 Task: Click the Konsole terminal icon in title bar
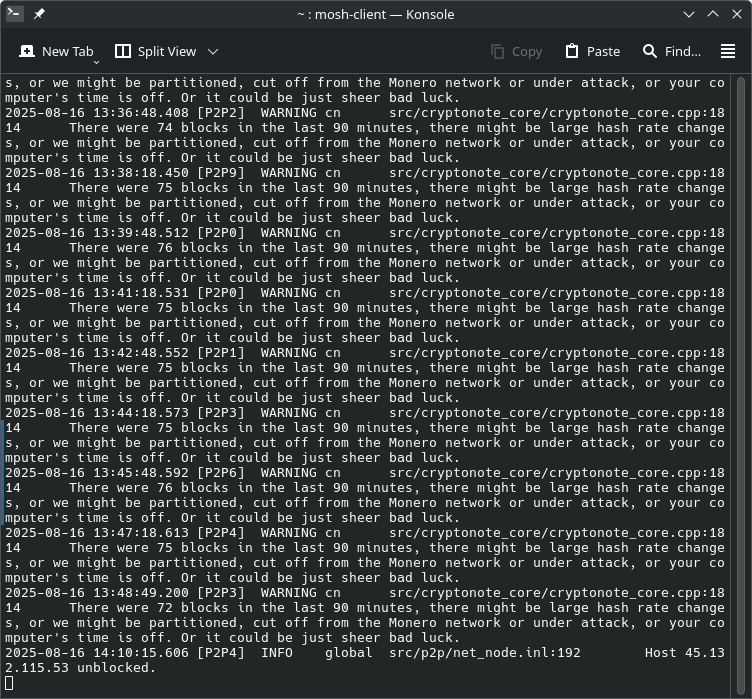(15, 14)
